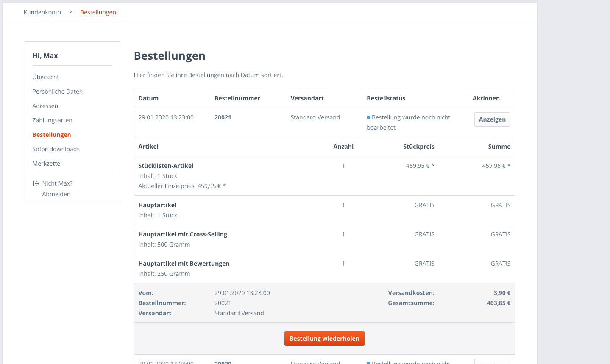Click Versandart column header

pos(307,98)
